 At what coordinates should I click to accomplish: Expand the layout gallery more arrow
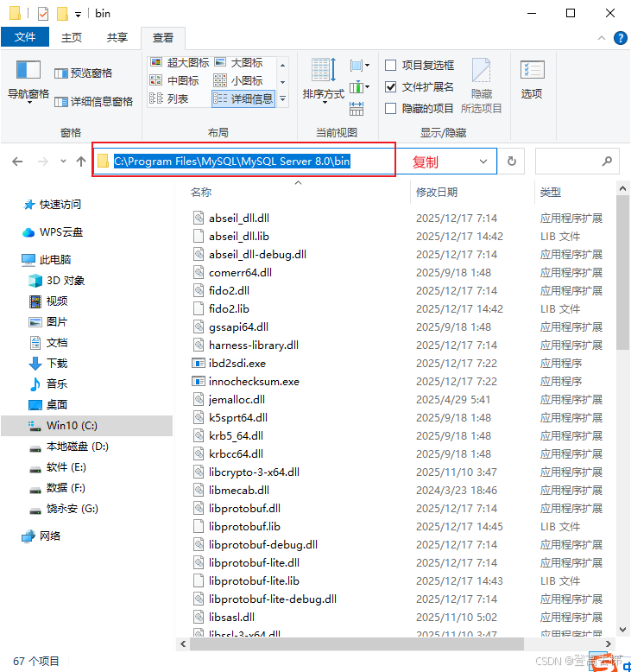coord(282,99)
